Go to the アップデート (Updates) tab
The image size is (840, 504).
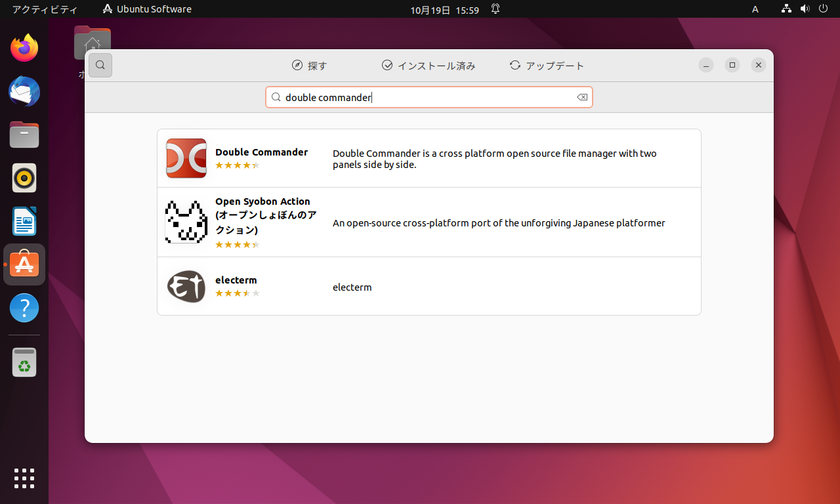[547, 66]
